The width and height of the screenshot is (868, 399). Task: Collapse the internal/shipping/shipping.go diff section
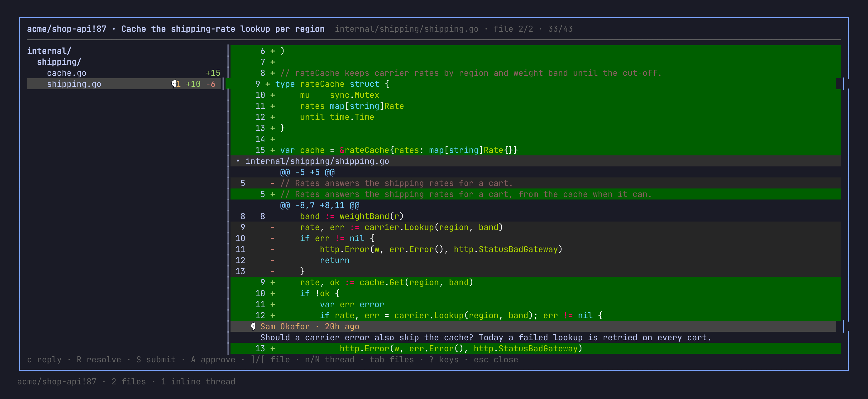point(238,161)
